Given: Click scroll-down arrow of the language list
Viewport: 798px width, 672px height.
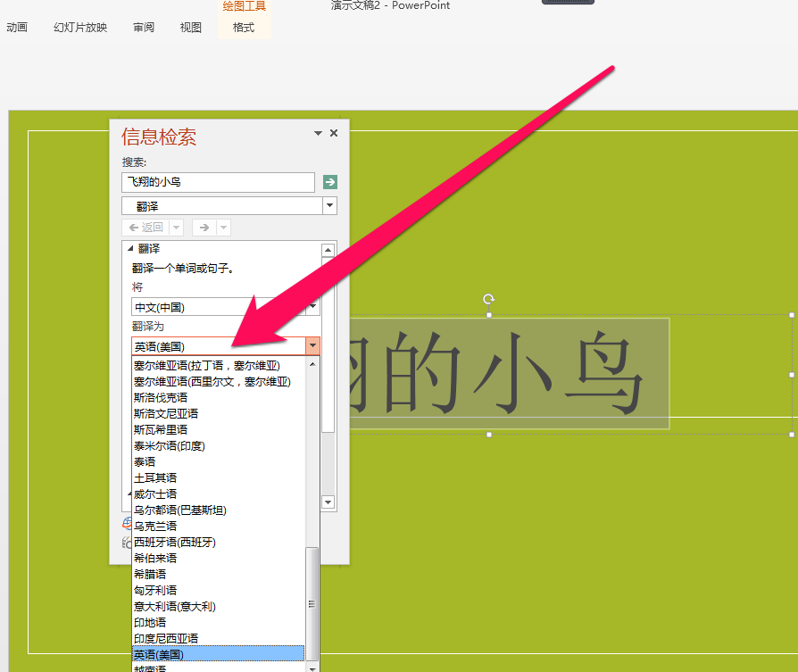Looking at the screenshot, I should 311,667.
